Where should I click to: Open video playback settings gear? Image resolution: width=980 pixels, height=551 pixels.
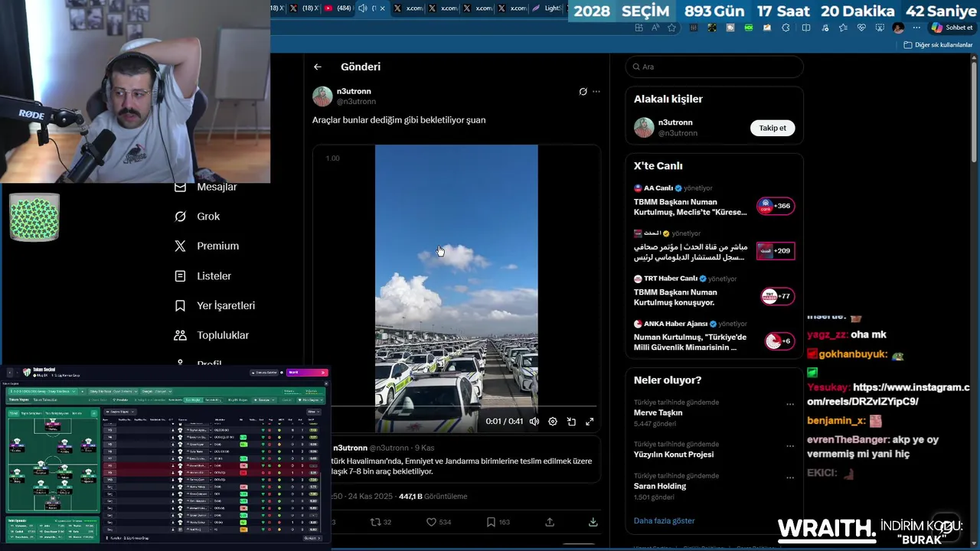[x=553, y=422]
